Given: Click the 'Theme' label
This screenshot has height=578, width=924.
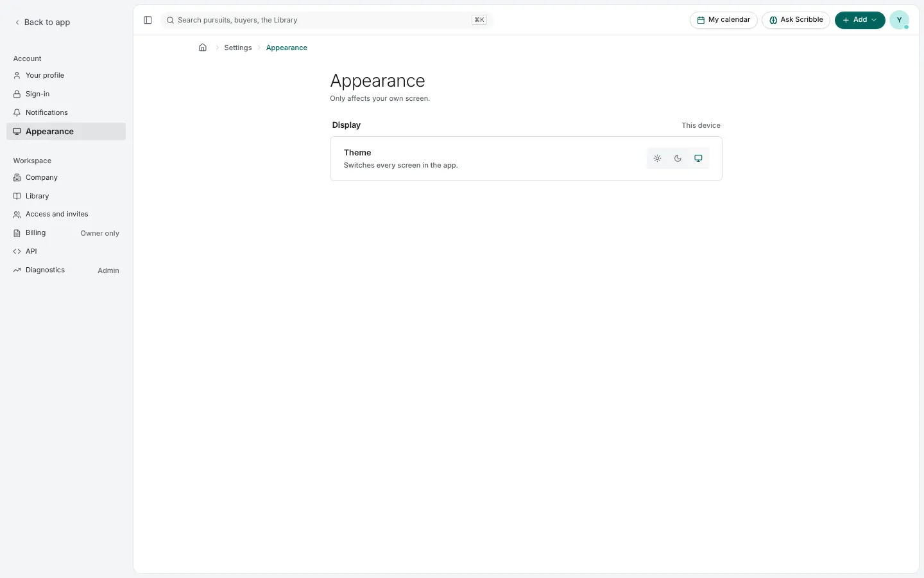Looking at the screenshot, I should point(357,152).
